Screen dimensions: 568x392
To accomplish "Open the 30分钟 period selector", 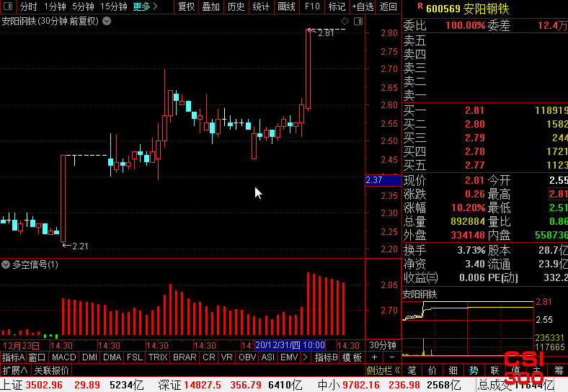I will 383,345.
